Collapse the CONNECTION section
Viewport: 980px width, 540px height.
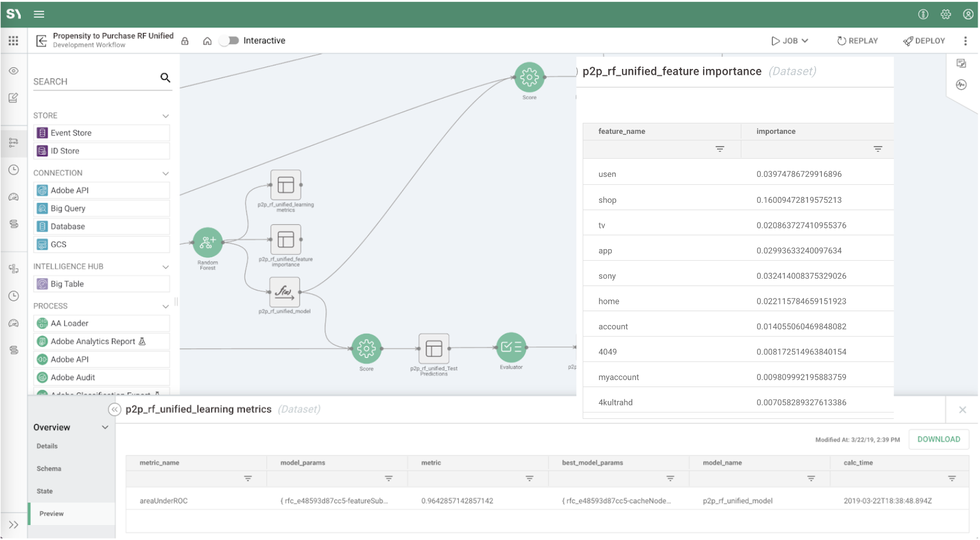point(166,173)
